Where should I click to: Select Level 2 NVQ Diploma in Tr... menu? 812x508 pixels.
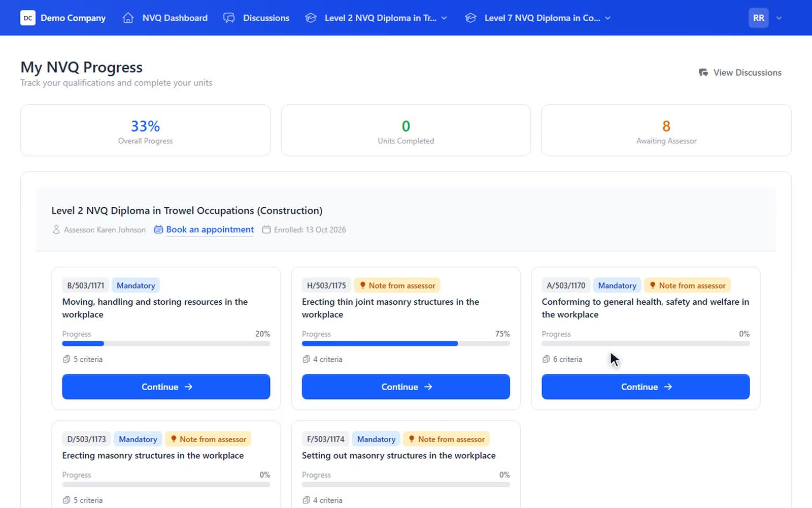376,18
